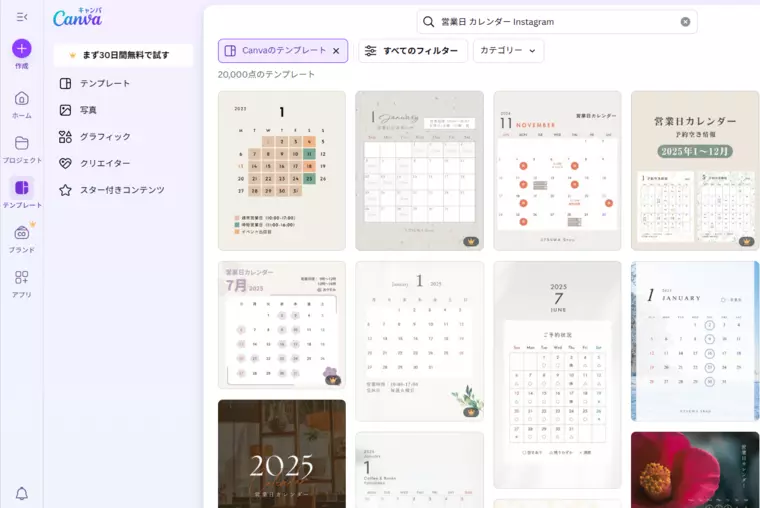Expand the カテゴリー dropdown

click(x=508, y=51)
